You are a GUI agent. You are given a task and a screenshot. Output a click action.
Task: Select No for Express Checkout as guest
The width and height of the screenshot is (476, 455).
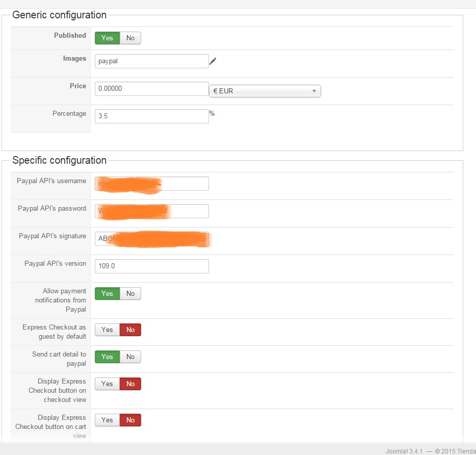pyautogui.click(x=130, y=330)
